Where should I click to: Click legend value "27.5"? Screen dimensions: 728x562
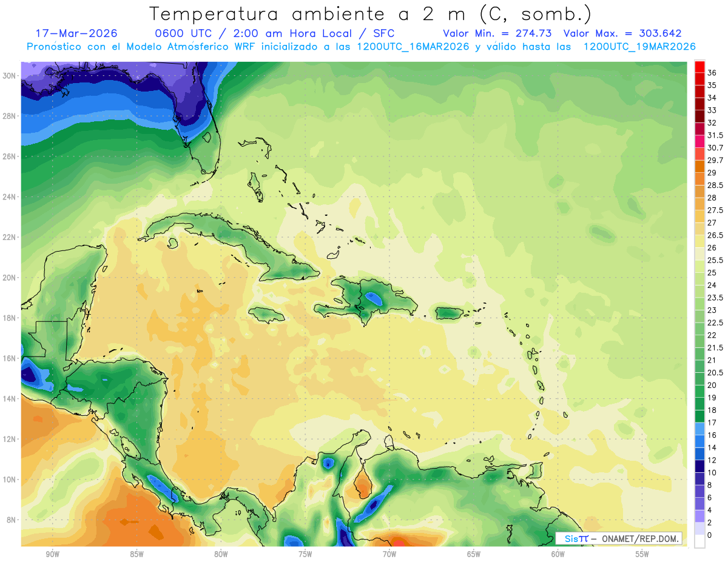[x=716, y=210]
